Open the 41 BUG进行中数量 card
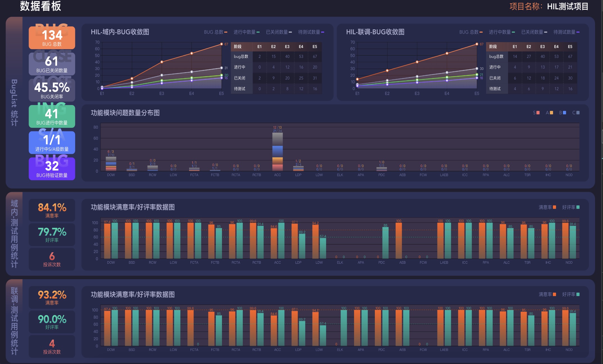The width and height of the screenshot is (603, 364). click(x=52, y=116)
